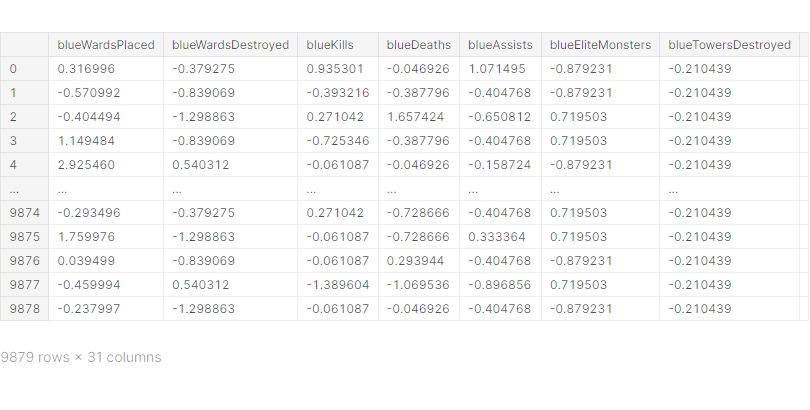Click blueWardsPlaced value 2.925460
810x410 pixels.
[x=86, y=165]
